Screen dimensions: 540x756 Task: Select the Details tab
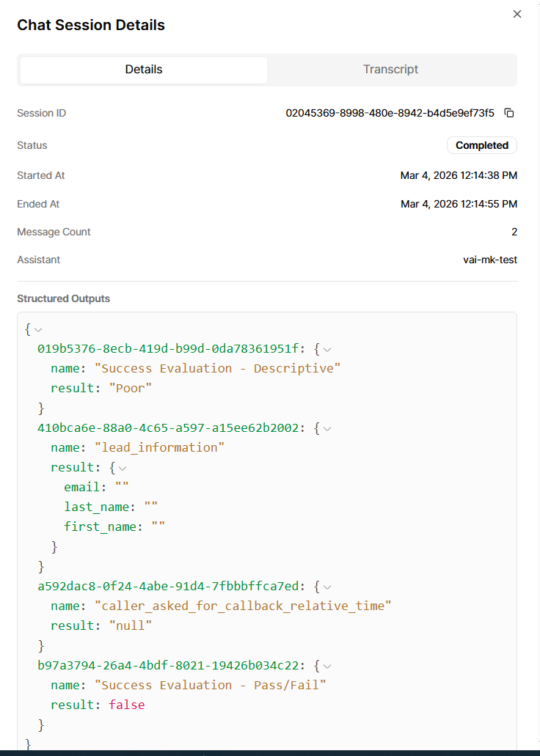click(x=144, y=70)
